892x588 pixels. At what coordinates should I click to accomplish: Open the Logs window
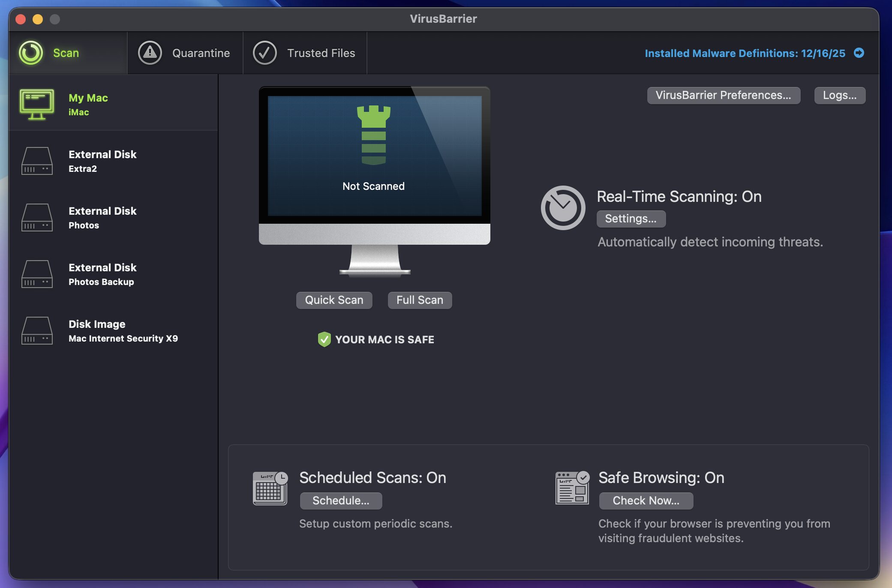(839, 95)
